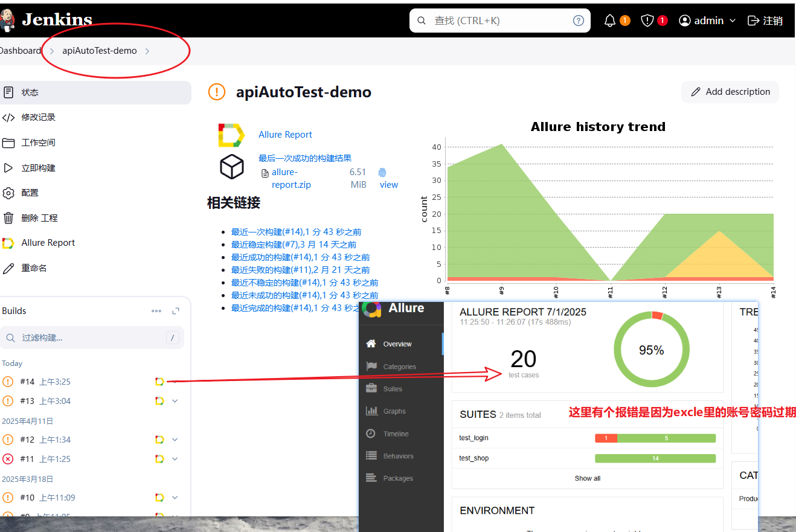Expand the dropdown chevron for build #11
The image size is (796, 532).
pyautogui.click(x=175, y=459)
